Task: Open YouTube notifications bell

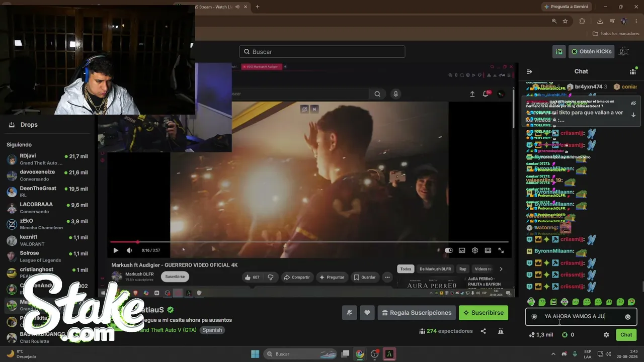Action: (x=487, y=94)
